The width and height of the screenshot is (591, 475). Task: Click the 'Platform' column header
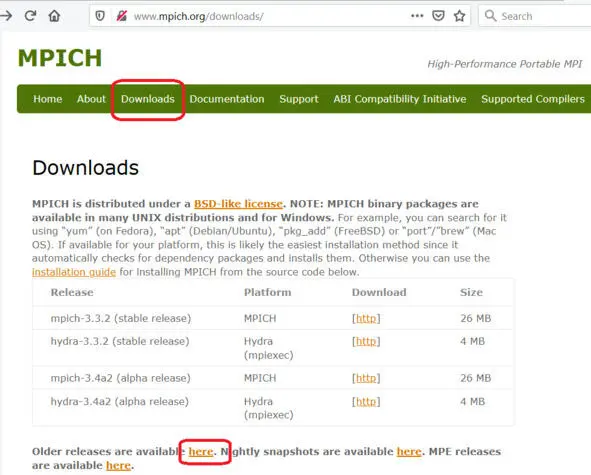pos(268,293)
